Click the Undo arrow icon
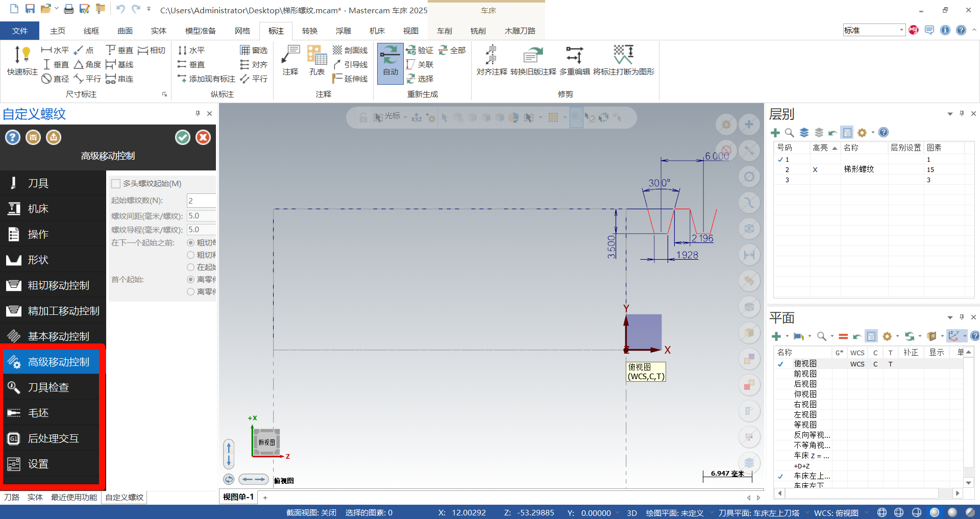The width and height of the screenshot is (980, 519). point(120,9)
